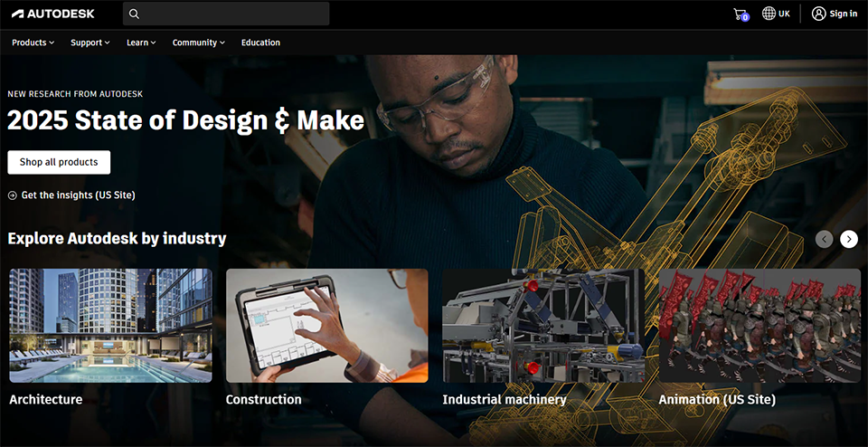Click the Sign in link

click(x=843, y=14)
